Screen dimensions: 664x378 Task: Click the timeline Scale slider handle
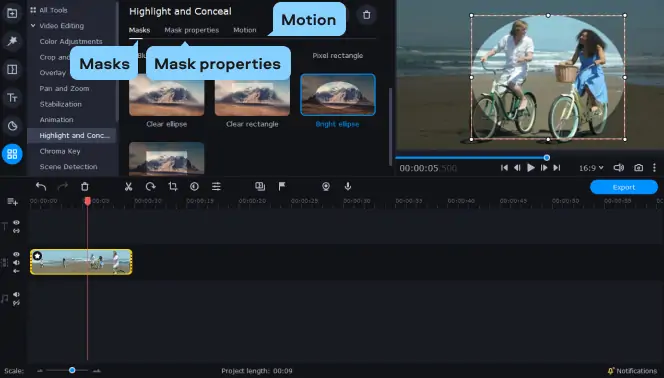coord(72,370)
